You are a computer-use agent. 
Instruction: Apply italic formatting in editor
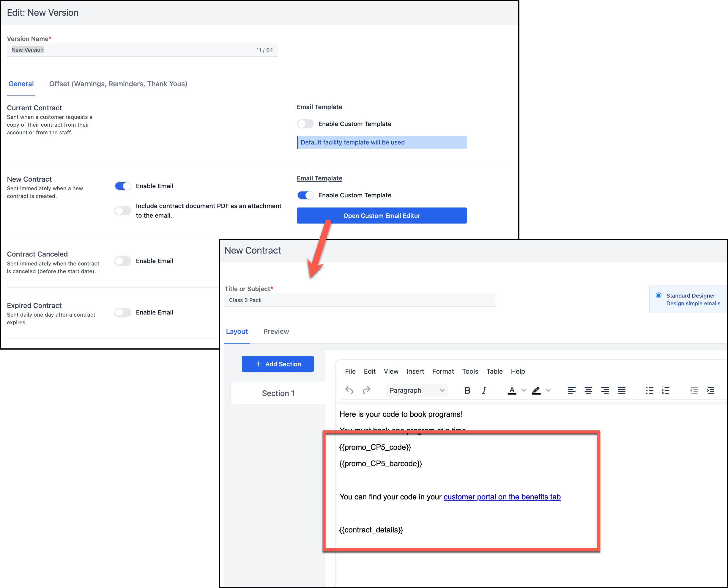pos(484,390)
